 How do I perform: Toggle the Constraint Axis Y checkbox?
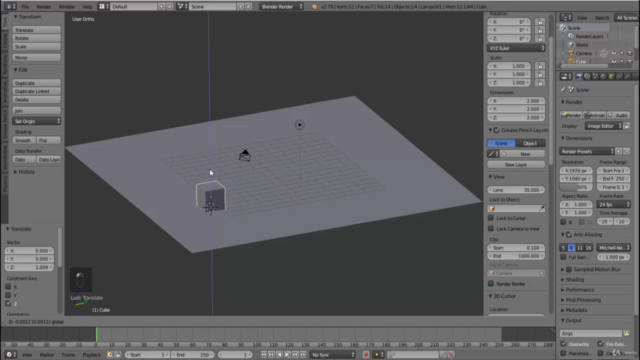pos(8,295)
